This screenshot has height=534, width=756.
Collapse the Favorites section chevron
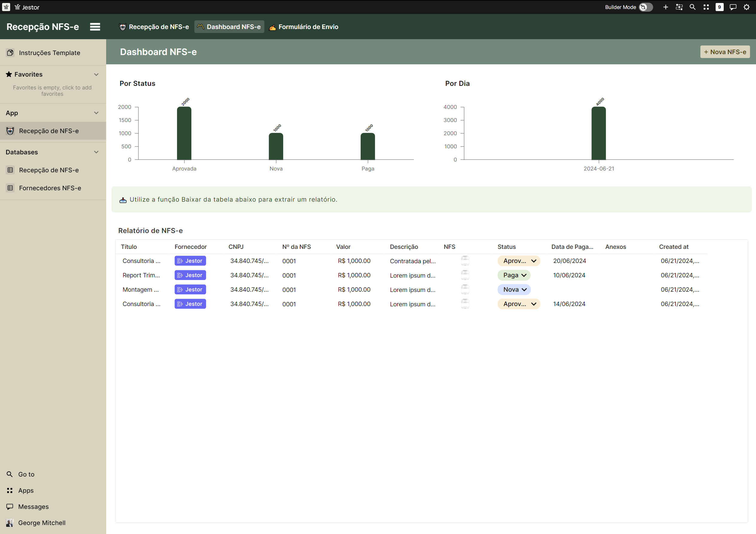96,74
